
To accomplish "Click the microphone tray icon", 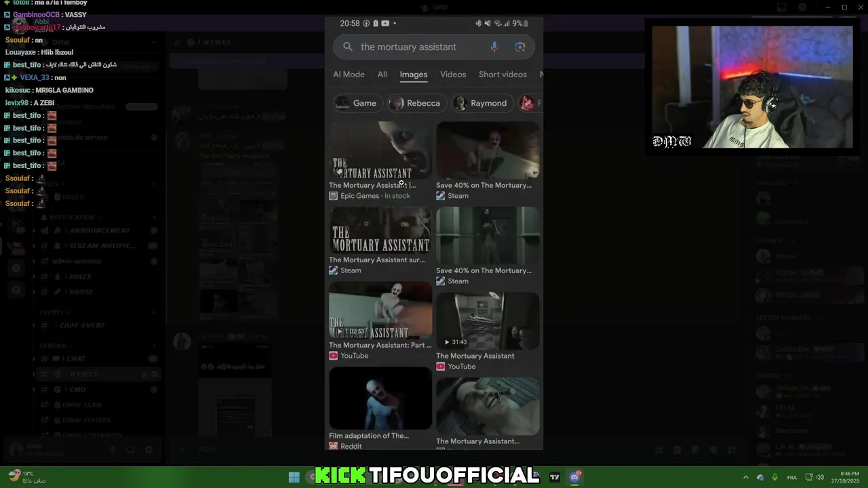I will coord(774,477).
